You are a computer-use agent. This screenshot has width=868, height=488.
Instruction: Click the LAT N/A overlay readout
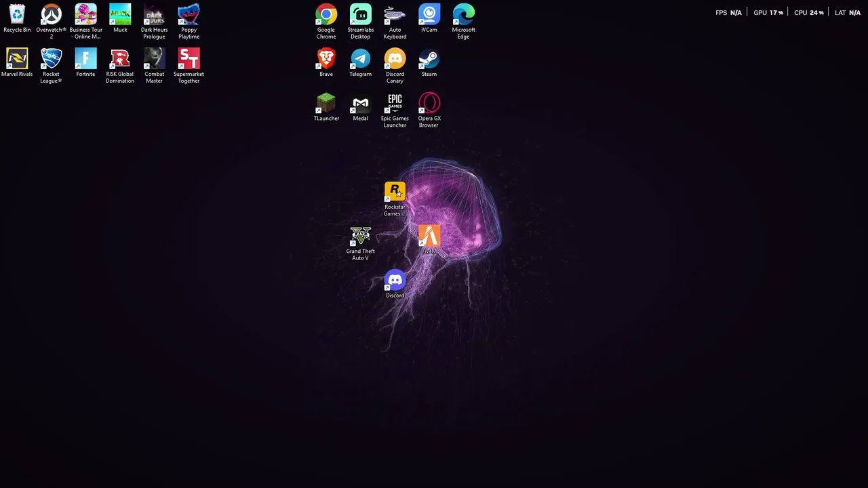click(848, 13)
